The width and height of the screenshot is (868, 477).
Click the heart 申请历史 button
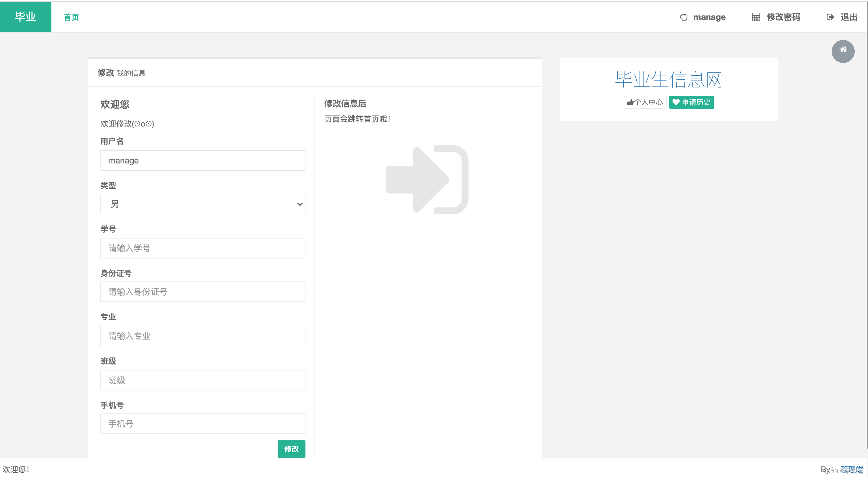pos(691,102)
